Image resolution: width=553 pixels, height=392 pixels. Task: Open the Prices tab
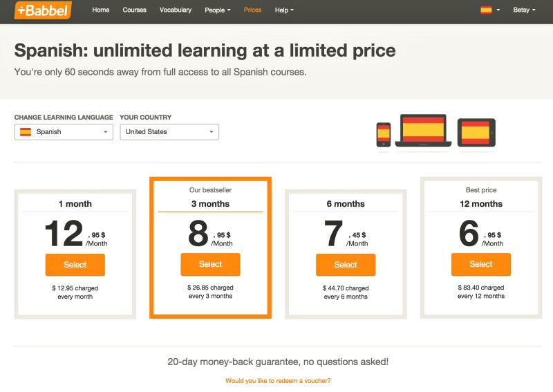(252, 10)
